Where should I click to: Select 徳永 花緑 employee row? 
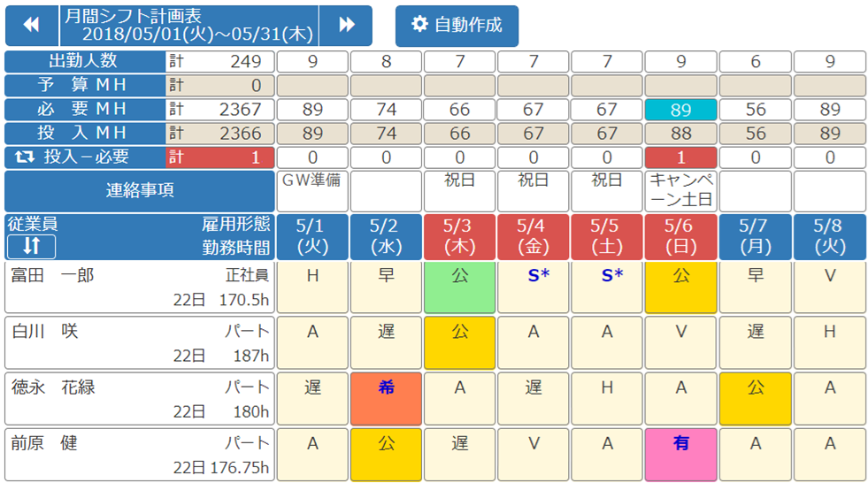140,399
